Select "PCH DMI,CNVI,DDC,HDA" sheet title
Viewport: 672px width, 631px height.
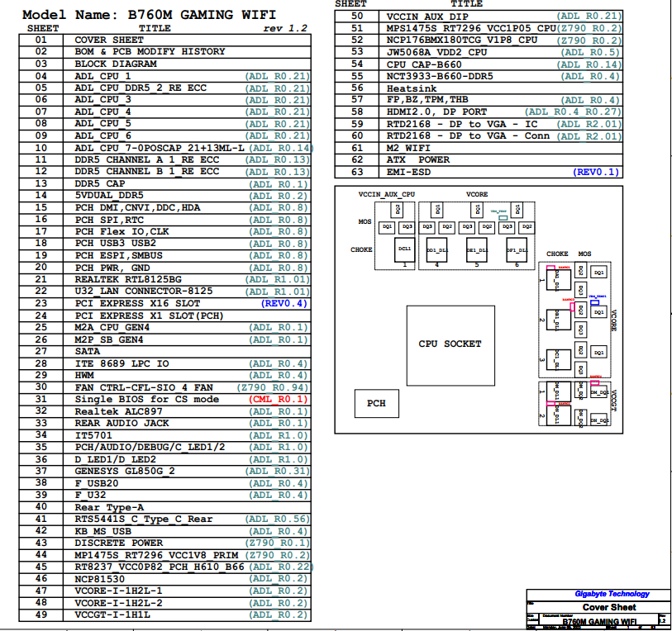click(x=137, y=208)
